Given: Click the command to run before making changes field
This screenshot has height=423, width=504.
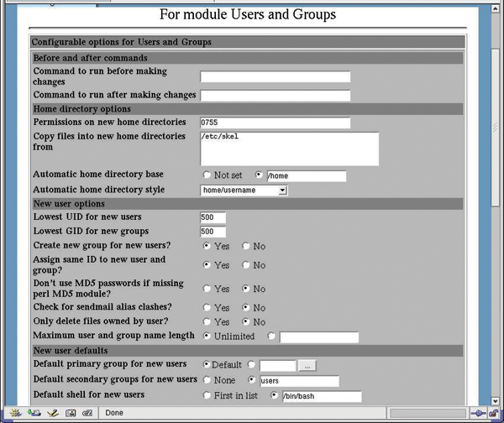Looking at the screenshot, I should coord(275,77).
